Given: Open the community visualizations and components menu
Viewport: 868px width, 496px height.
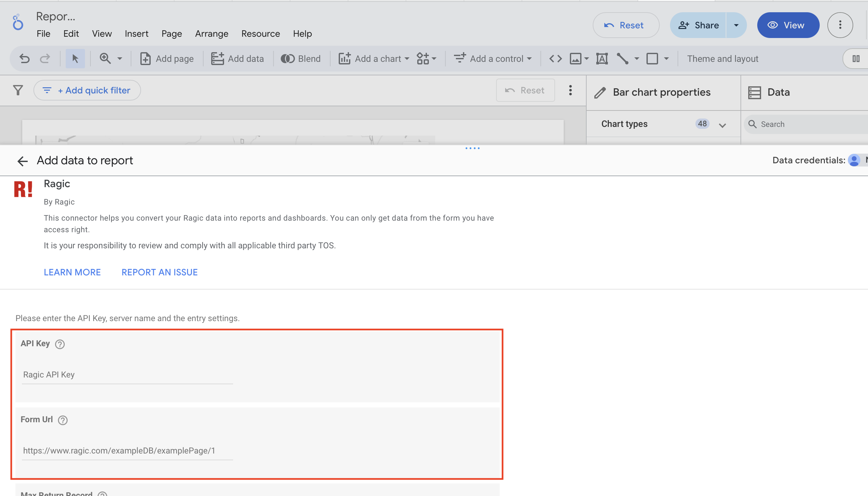Looking at the screenshot, I should coord(426,59).
